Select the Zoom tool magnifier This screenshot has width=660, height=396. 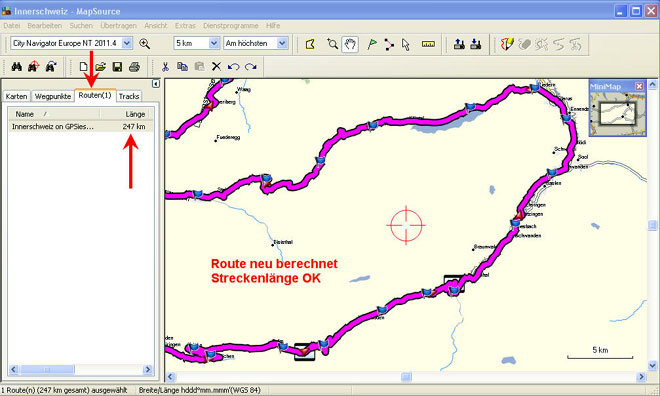(332, 44)
